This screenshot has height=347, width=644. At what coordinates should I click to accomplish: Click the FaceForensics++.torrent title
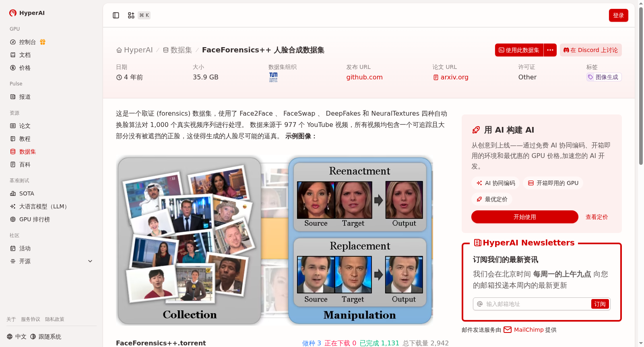pos(161,343)
